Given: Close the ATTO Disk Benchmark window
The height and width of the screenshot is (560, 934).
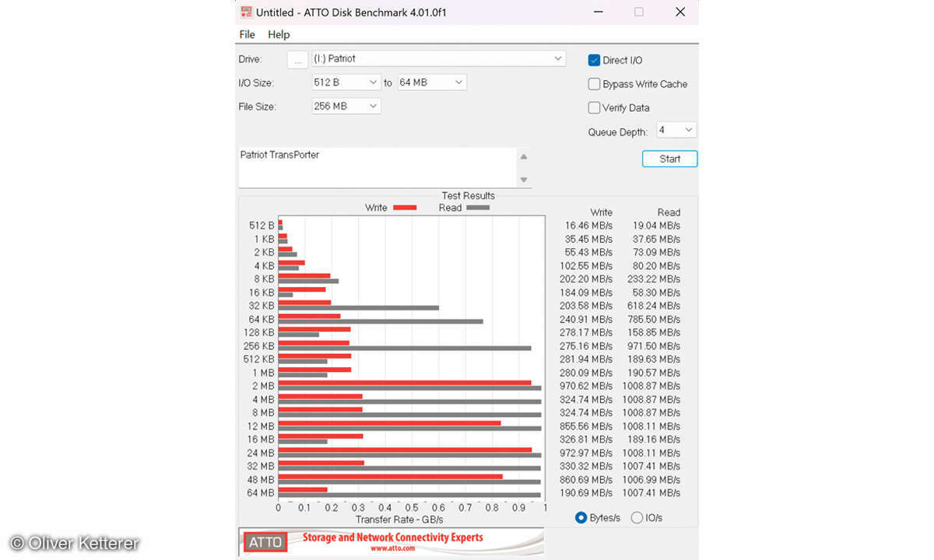Looking at the screenshot, I should point(680,12).
